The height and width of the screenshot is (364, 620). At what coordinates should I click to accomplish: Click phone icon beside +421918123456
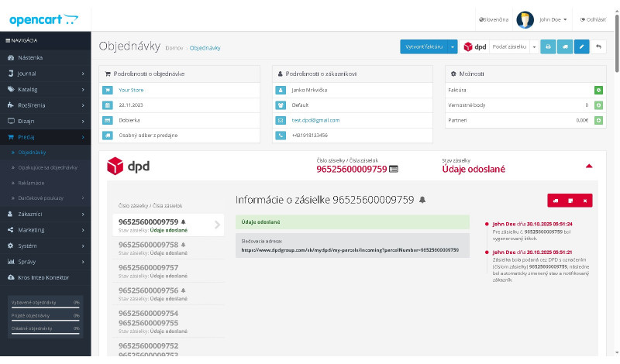click(281, 136)
